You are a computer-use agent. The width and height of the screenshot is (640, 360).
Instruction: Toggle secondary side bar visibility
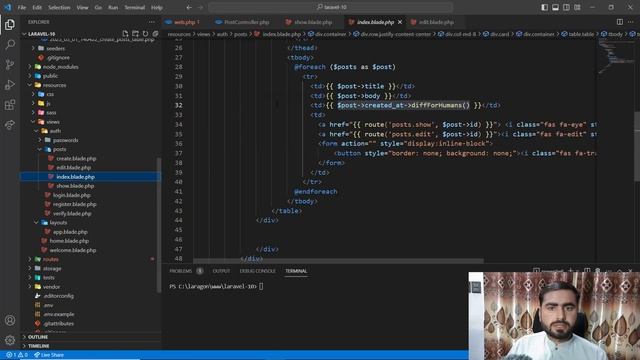(567, 7)
